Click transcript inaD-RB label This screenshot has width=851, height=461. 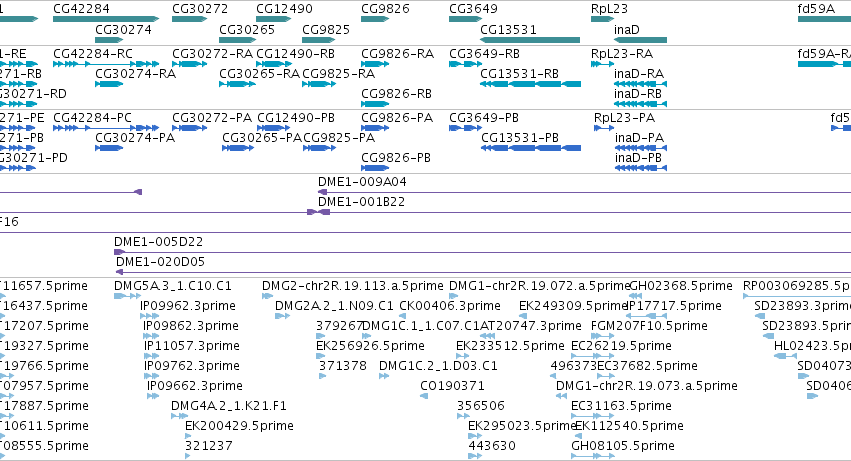638,93
